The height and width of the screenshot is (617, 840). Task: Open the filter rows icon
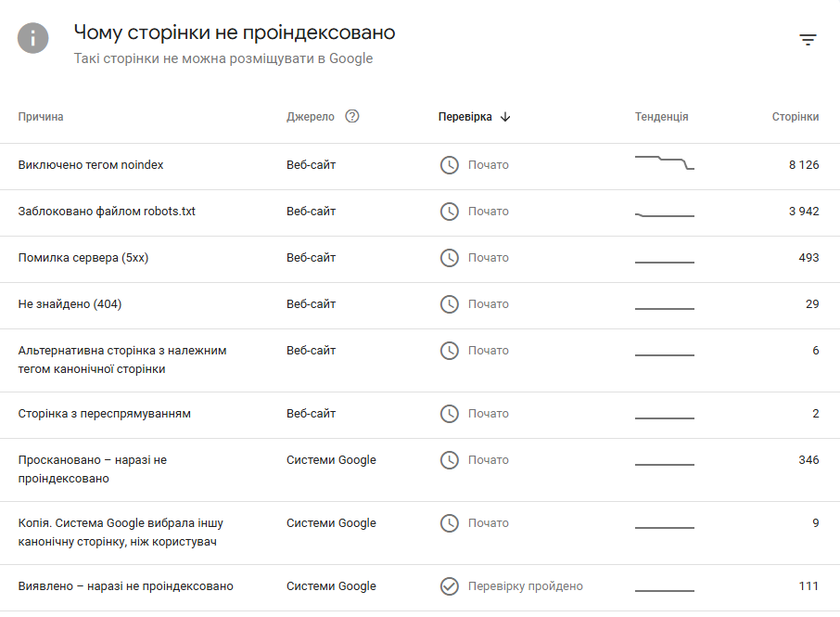808,40
